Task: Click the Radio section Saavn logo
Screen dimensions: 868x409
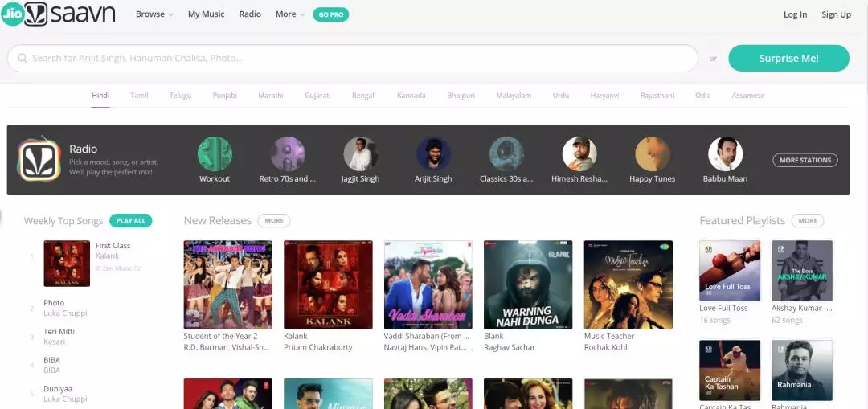Action: pyautogui.click(x=39, y=159)
